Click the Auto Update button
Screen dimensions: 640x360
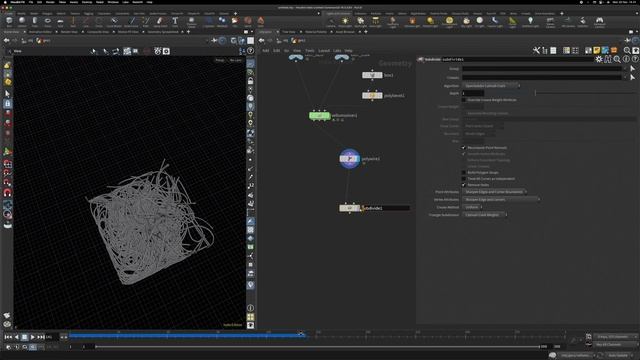coord(618,356)
